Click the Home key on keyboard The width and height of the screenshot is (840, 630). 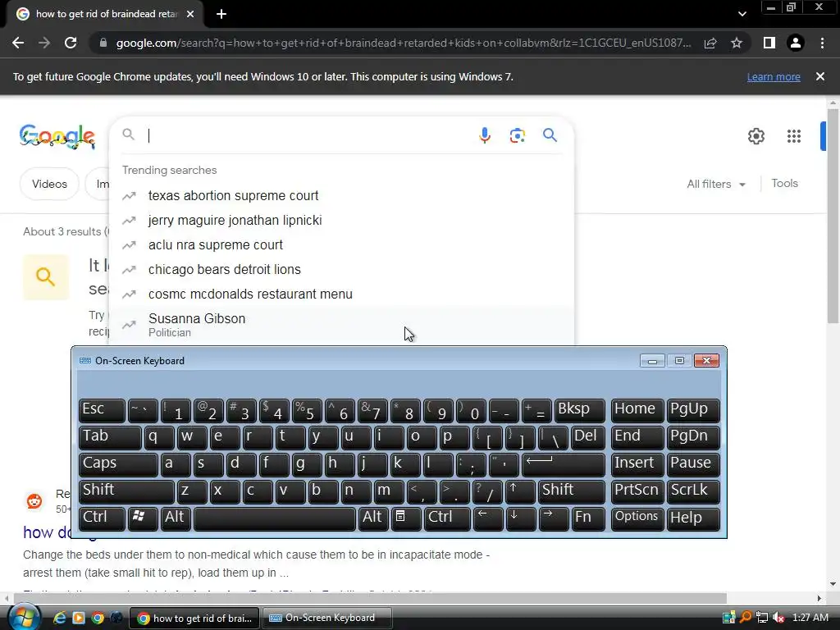pyautogui.click(x=637, y=410)
